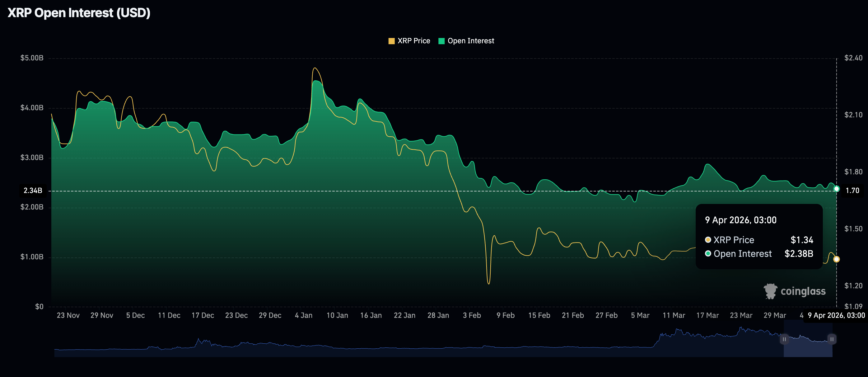Image resolution: width=868 pixels, height=377 pixels.
Task: Click the 9 Apr 2026, 03:00 crosshair label
Action: point(836,316)
